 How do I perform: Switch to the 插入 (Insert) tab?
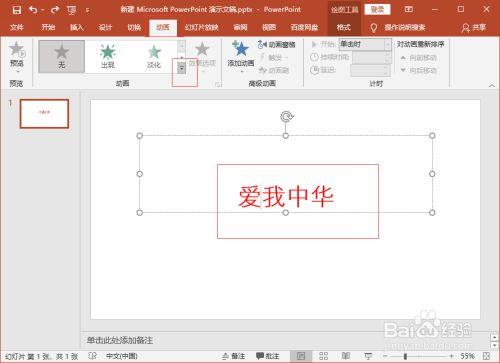77,27
